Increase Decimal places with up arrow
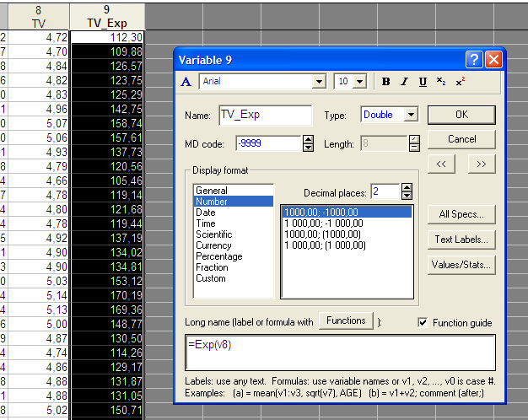The height and width of the screenshot is (420, 528). coord(407,188)
